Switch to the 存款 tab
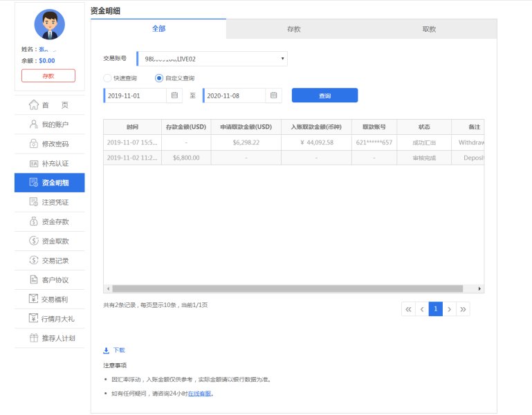 click(x=293, y=29)
